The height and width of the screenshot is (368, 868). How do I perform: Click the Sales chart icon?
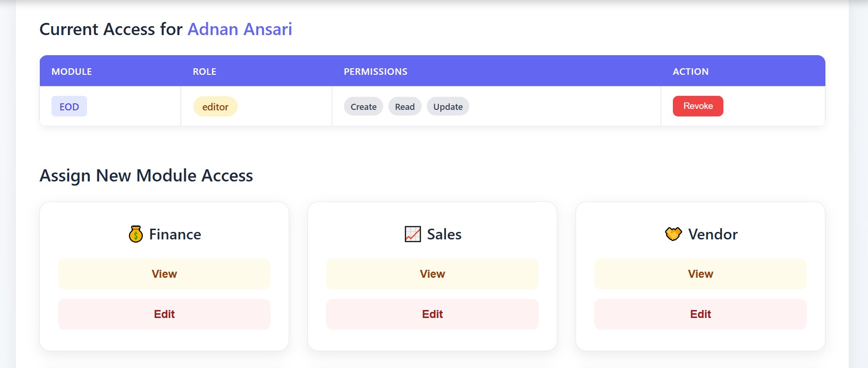click(413, 234)
